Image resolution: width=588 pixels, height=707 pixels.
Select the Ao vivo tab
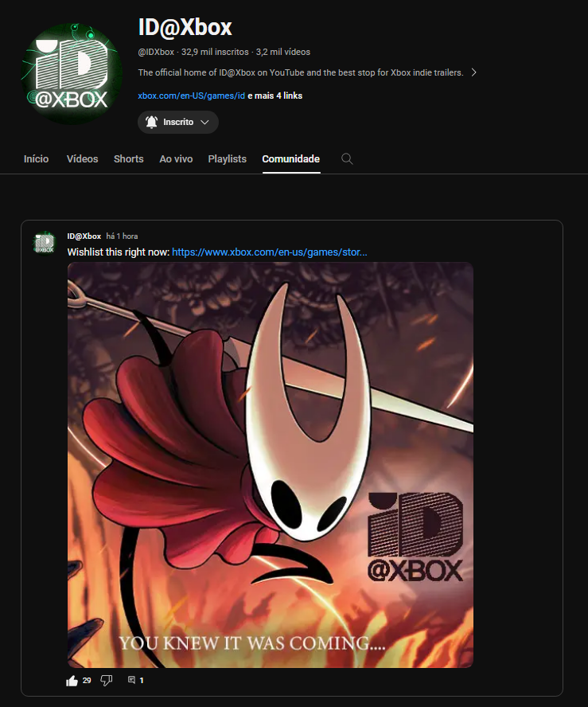coord(176,158)
